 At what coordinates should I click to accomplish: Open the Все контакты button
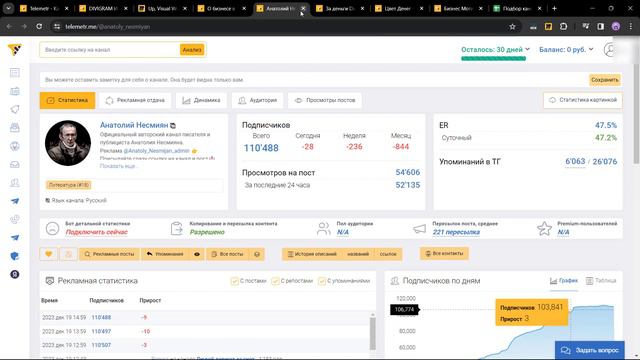click(444, 253)
